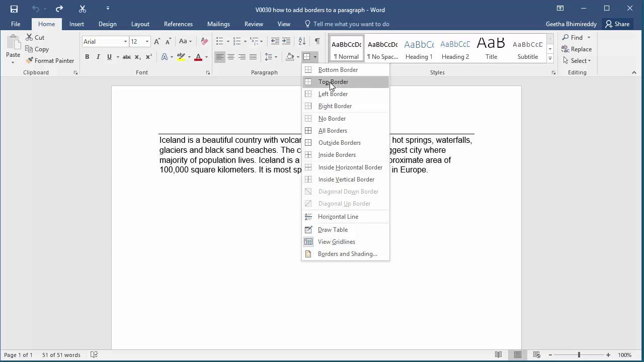Image resolution: width=644 pixels, height=362 pixels.
Task: Toggle Italic formatting
Action: [98, 57]
